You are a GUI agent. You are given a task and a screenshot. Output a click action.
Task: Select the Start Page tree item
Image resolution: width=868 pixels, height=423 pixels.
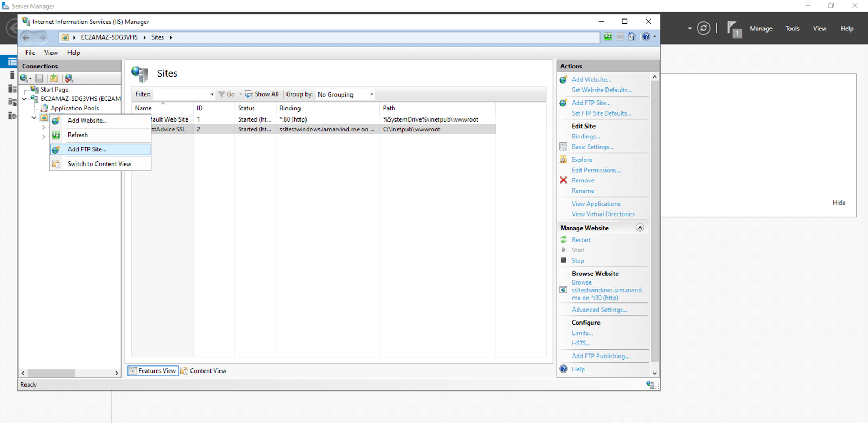pyautogui.click(x=54, y=90)
